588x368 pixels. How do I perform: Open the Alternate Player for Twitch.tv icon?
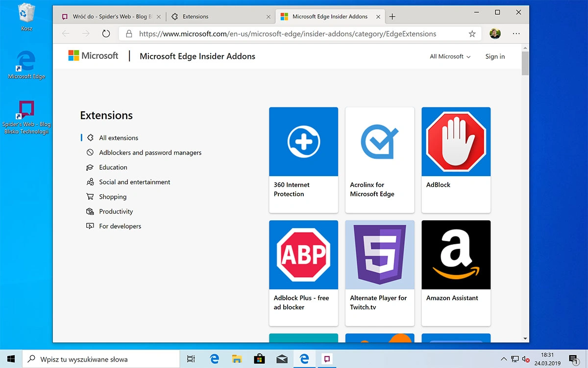click(x=380, y=255)
